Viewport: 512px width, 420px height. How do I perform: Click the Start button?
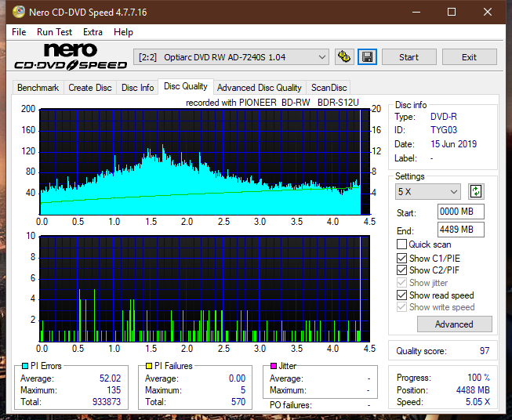409,57
